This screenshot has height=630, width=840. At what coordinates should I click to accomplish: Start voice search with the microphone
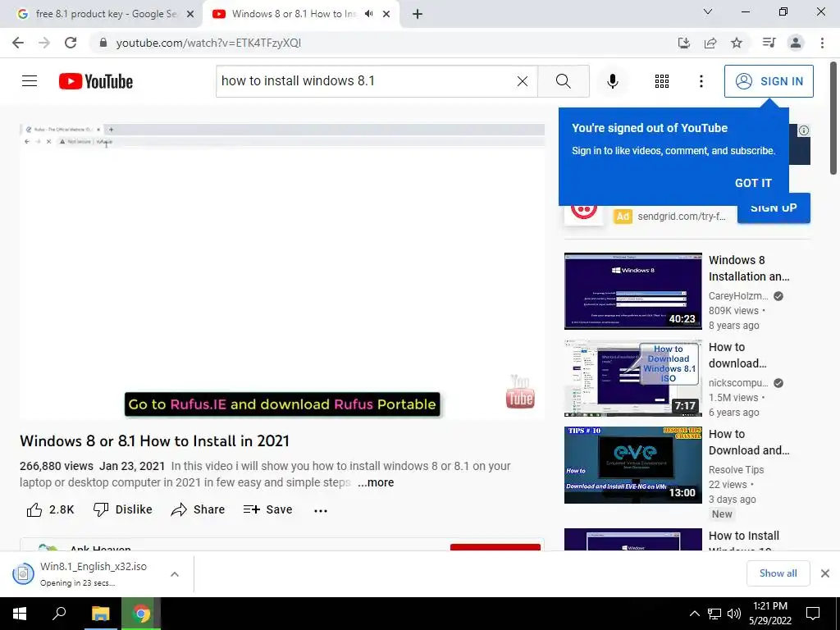pyautogui.click(x=612, y=81)
